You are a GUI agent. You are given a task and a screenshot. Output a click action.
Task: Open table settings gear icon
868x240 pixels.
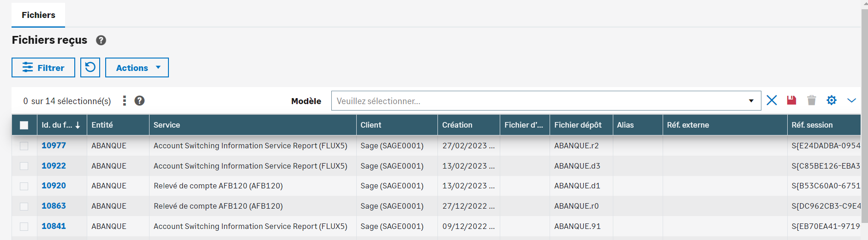click(832, 100)
